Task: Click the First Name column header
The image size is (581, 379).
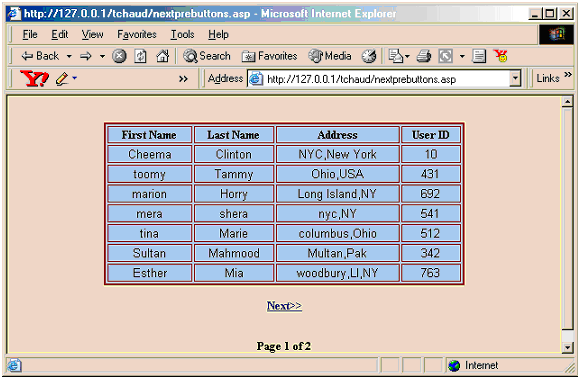Action: pyautogui.click(x=149, y=135)
